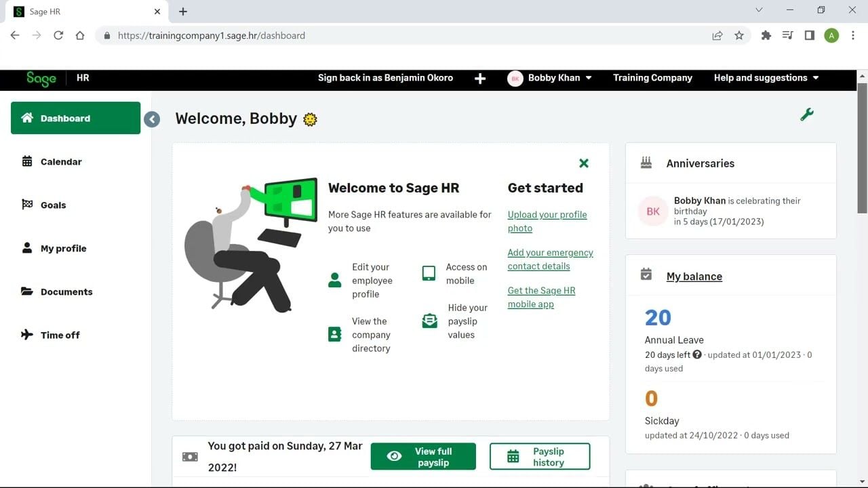Expand the Help and suggestions dropdown
The height and width of the screenshot is (488, 868).
click(766, 78)
